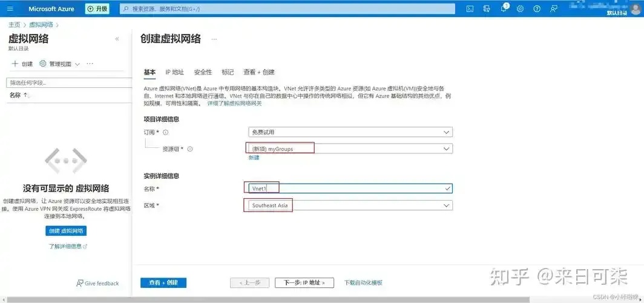The width and height of the screenshot is (644, 303).
Task: Edit the 名称 field containing Vnet1
Action: (350, 188)
